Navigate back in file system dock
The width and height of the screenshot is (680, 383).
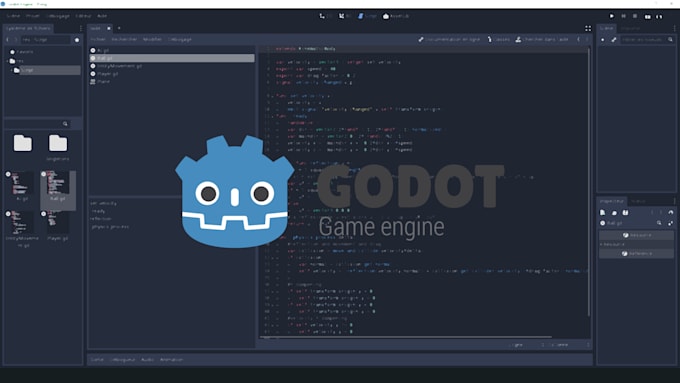7,40
